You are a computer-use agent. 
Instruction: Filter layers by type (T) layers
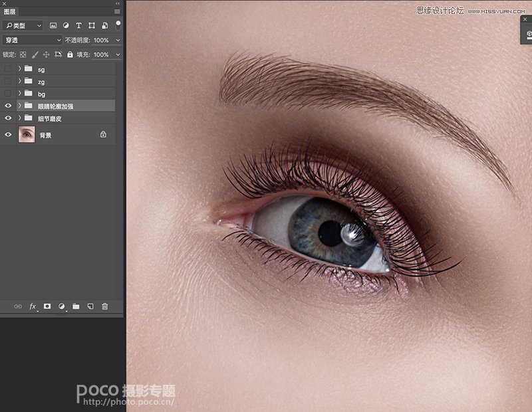click(78, 25)
